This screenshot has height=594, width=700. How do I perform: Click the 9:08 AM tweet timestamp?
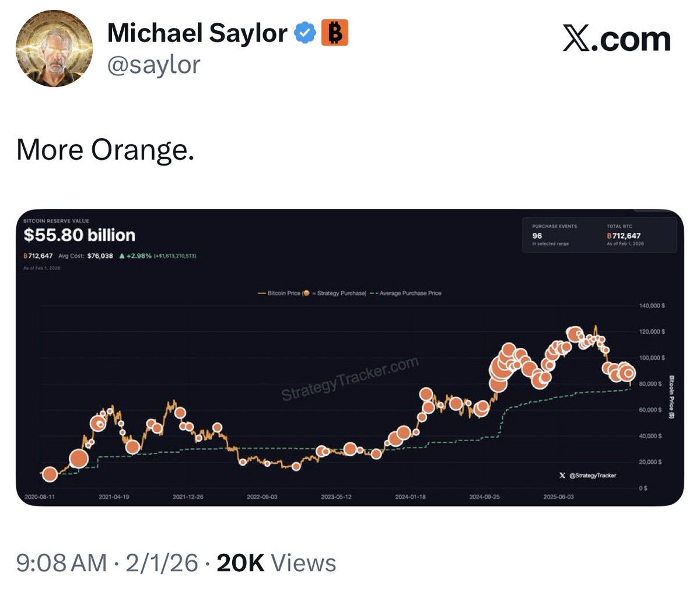tap(61, 563)
